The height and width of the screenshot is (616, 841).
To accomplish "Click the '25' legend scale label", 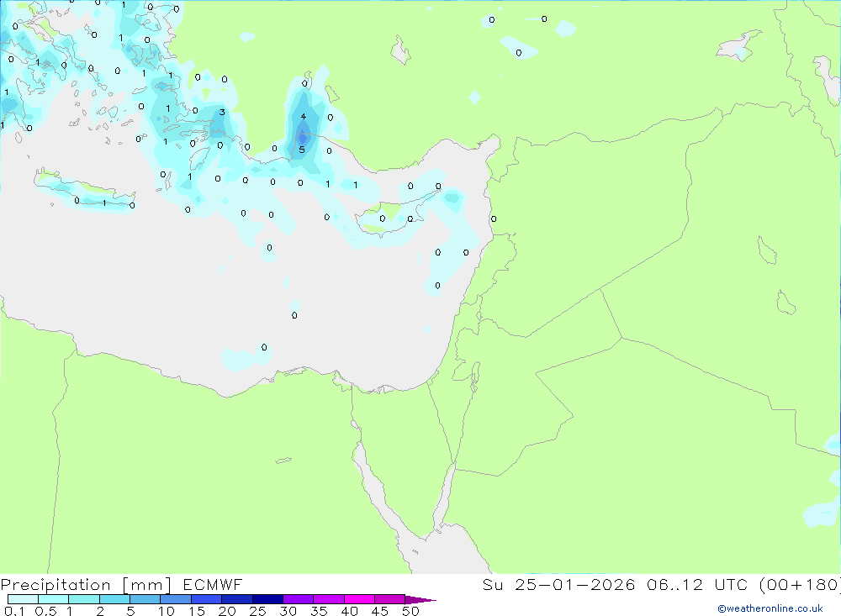I will [x=257, y=611].
